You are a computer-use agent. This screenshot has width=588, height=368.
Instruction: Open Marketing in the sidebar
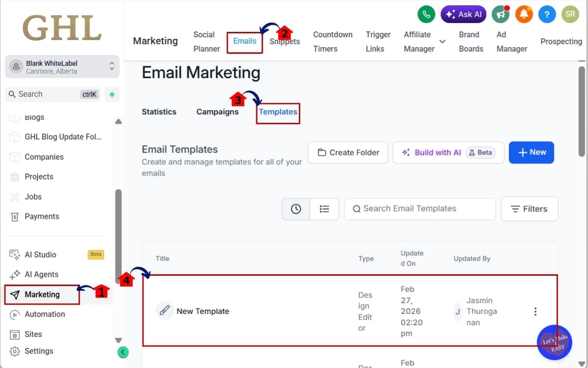click(42, 294)
